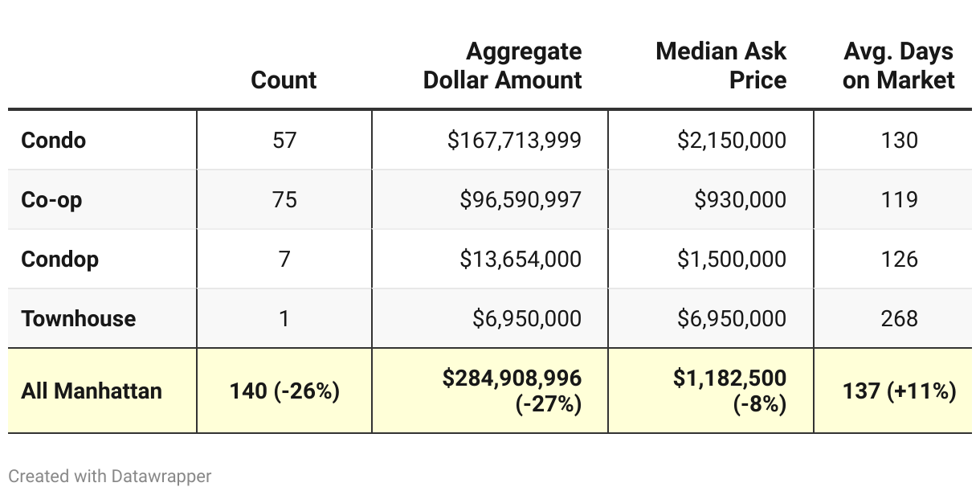The height and width of the screenshot is (495, 980).
Task: Click the Count column header
Action: point(284,80)
